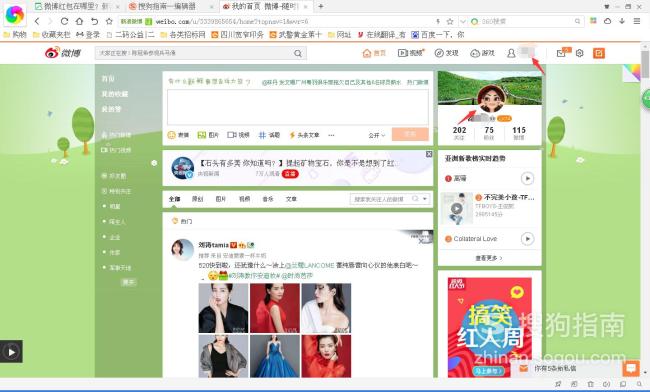Open 首页 in the Weibo top navigation
The height and width of the screenshot is (392, 650).
[x=374, y=53]
